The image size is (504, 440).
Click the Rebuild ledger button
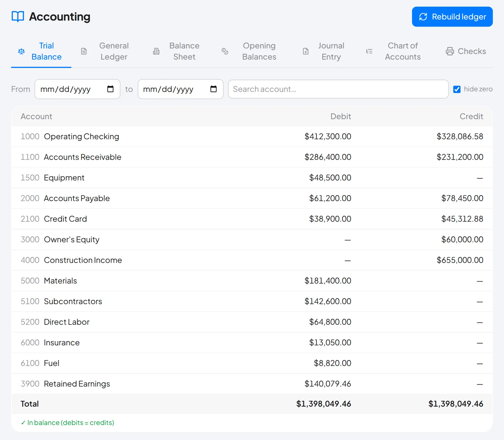pos(452,17)
